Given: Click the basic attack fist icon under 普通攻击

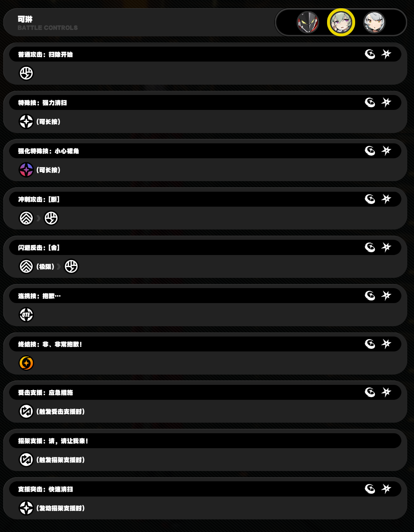Looking at the screenshot, I should [26, 73].
